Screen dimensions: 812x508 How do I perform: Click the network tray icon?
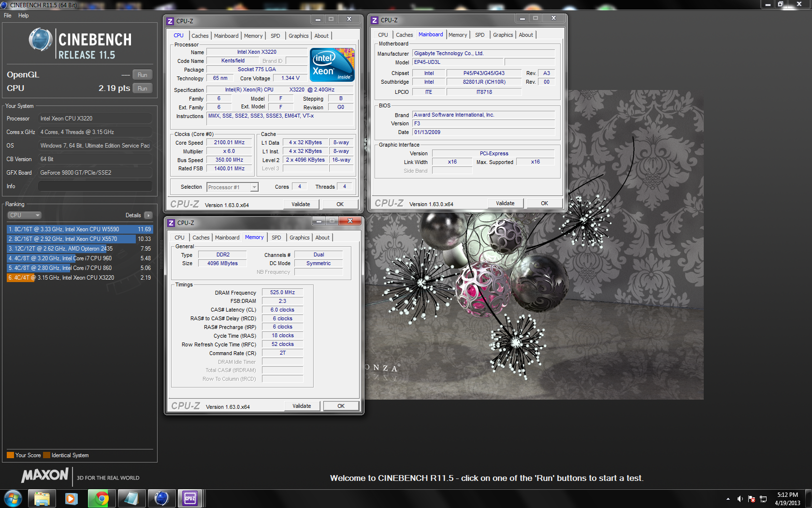click(763, 499)
